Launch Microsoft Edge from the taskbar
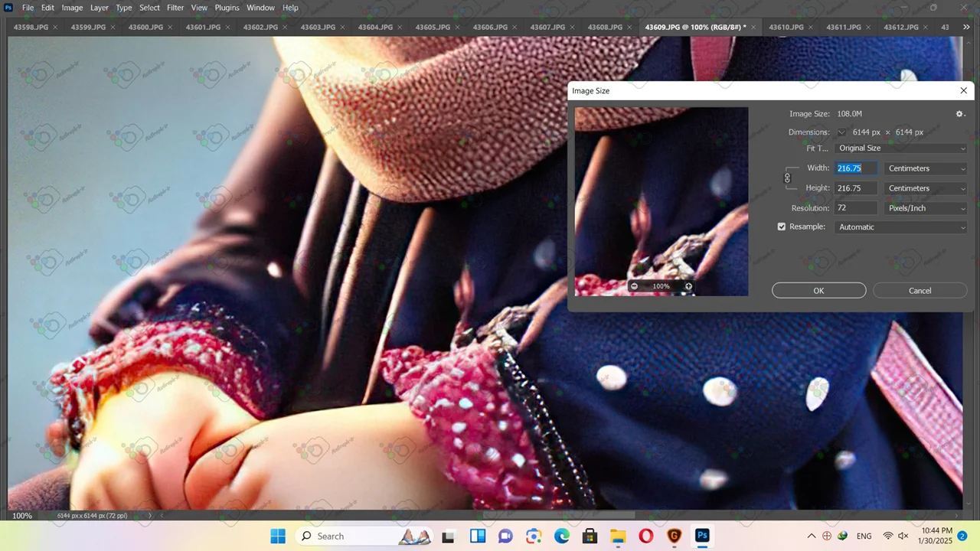This screenshot has height=551, width=980. (x=562, y=536)
